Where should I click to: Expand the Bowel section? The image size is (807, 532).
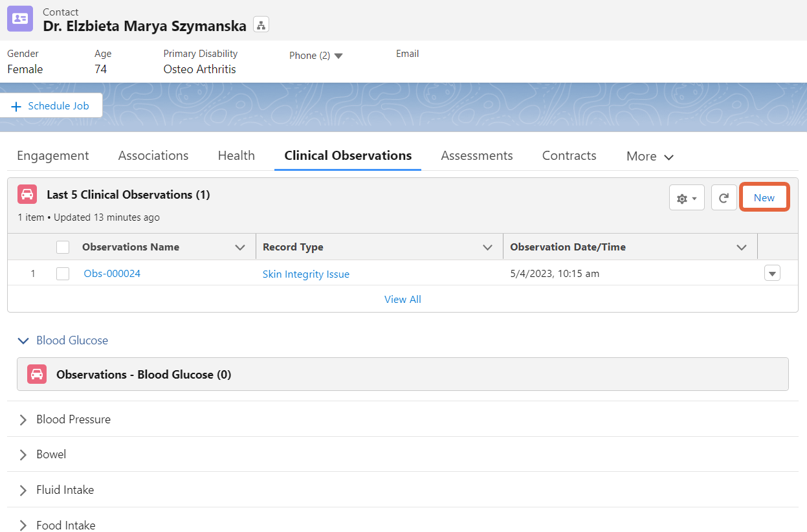coord(24,454)
